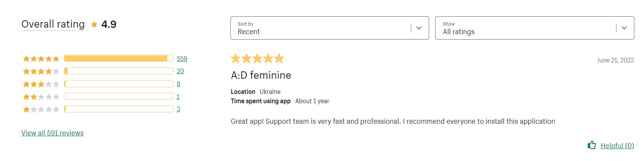Open the 3 one-star reviews link
The height and width of the screenshot is (161, 644).
point(178,109)
